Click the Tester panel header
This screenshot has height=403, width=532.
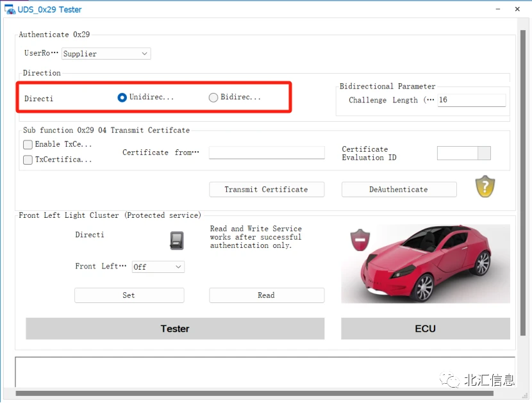click(175, 329)
